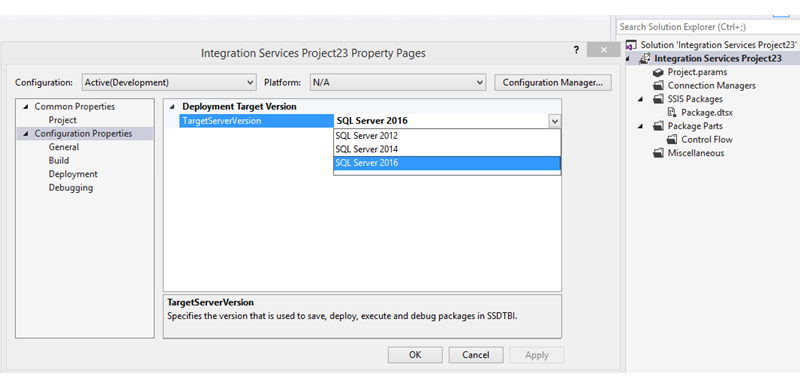This screenshot has width=800, height=388.
Task: Collapse the SSIS Packages node
Action: 640,99
